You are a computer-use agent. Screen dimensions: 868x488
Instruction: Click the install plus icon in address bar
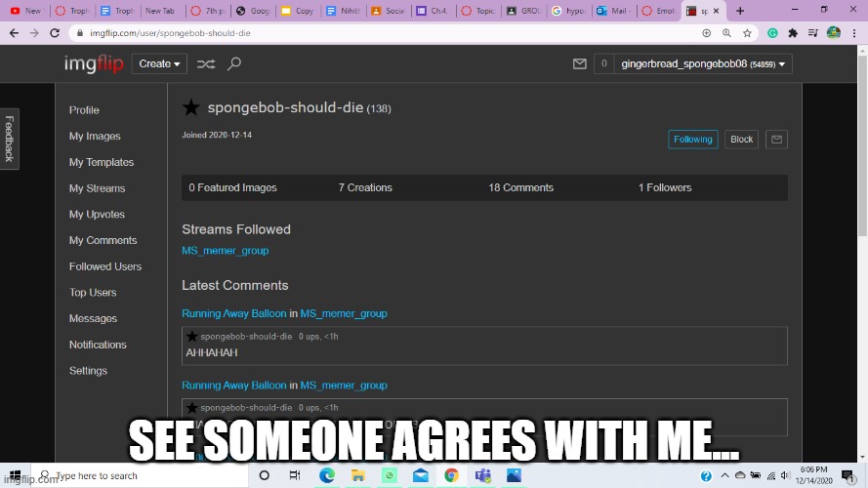(x=706, y=33)
